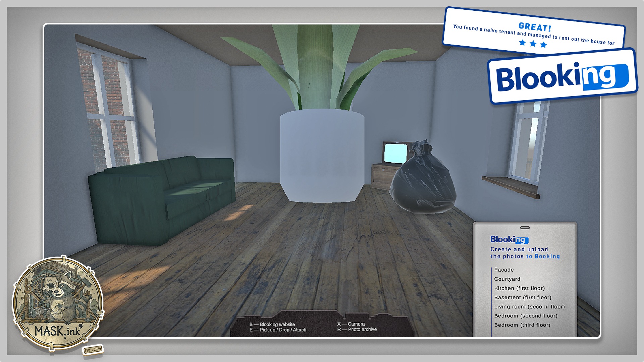Select Kitchen (first floor) list entry

click(519, 288)
